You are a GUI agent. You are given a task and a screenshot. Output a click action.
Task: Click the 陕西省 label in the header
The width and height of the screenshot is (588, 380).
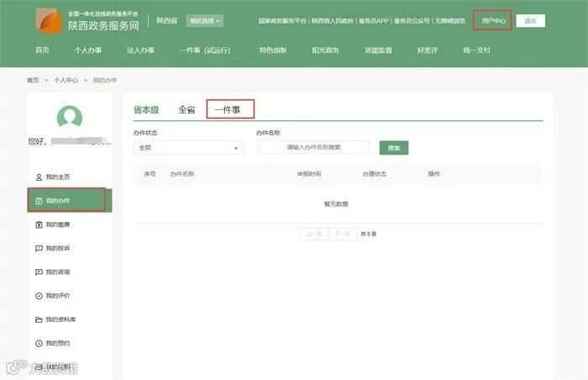tap(166, 21)
